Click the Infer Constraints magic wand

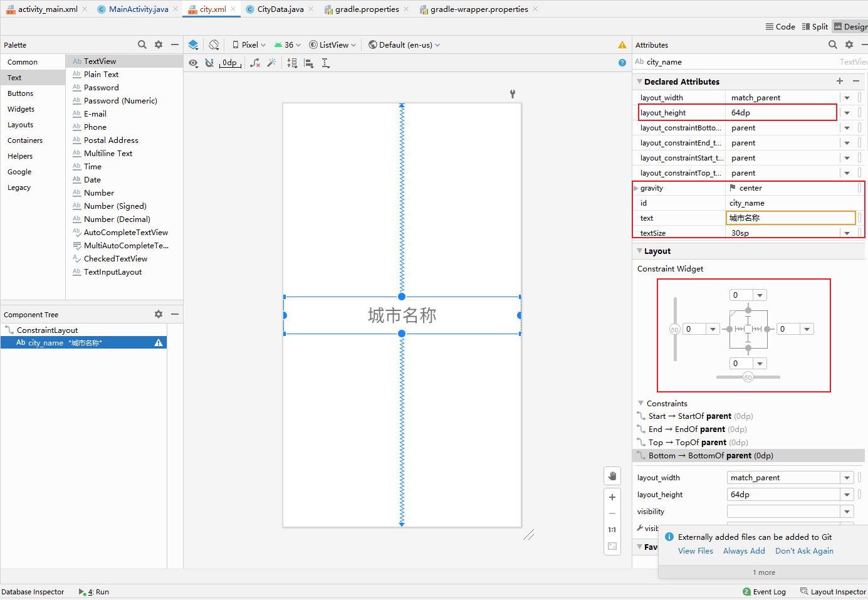tap(271, 63)
